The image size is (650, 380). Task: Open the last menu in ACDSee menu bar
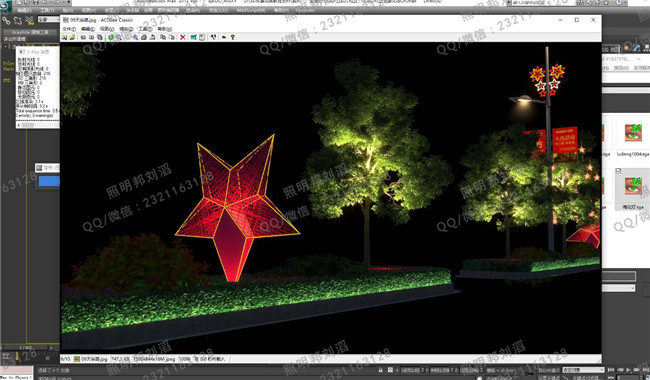tap(165, 29)
